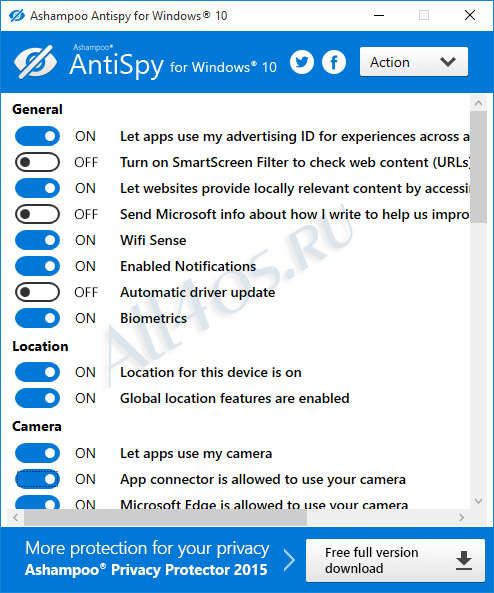This screenshot has width=494, height=593.
Task: Click the AntiSpy crossed-eye logo
Action: coord(35,62)
